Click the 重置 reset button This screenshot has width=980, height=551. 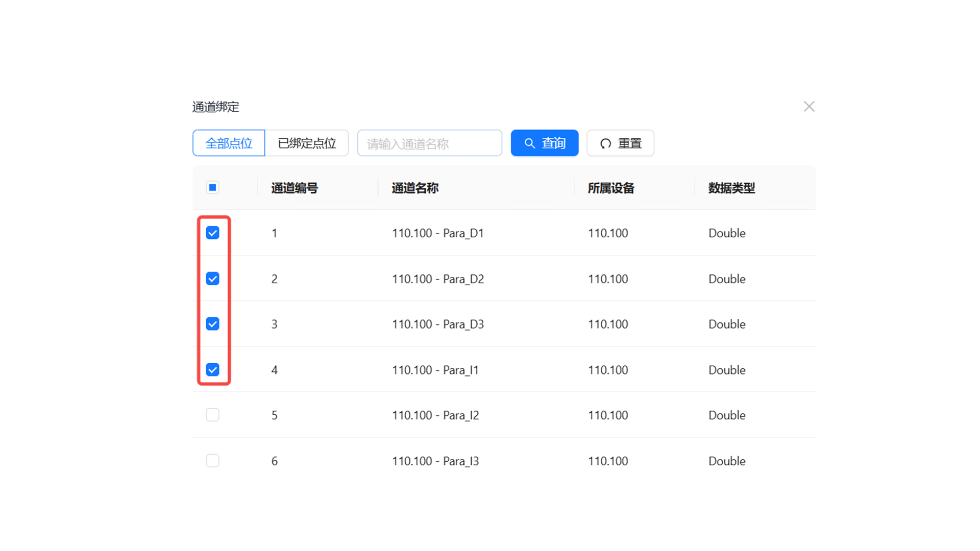(620, 143)
